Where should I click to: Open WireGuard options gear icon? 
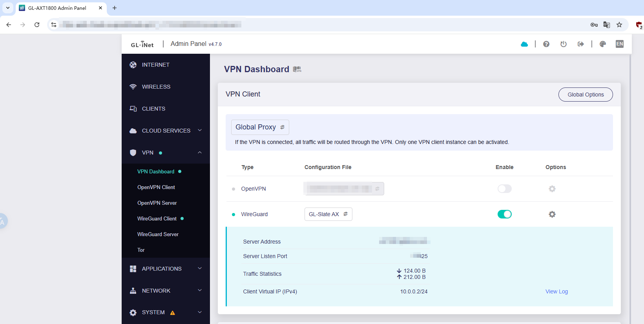tap(552, 214)
